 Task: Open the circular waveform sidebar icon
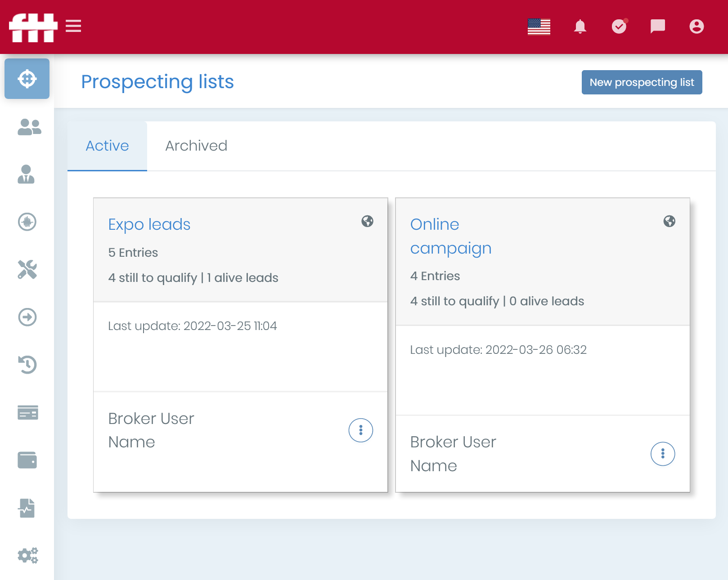(27, 222)
